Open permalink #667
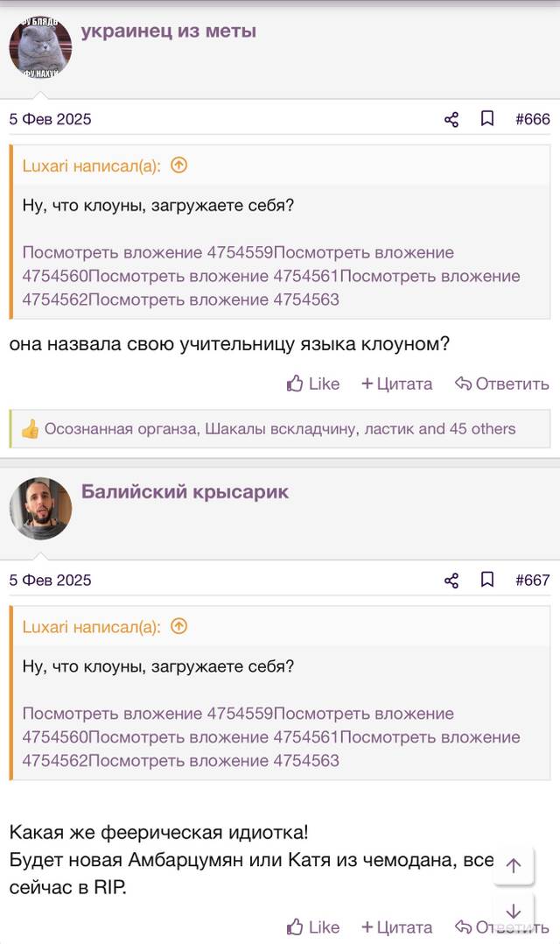 point(532,581)
